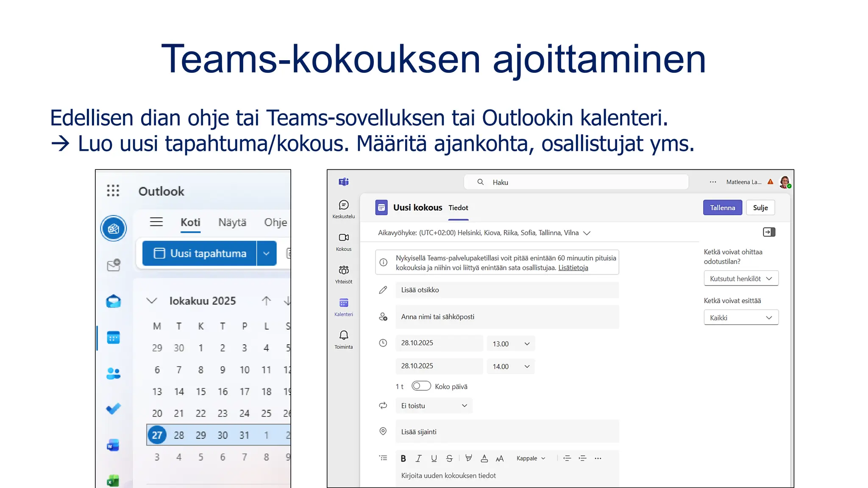Screen dimensions: 868x488
Task: Close meeting form with Sulje button
Action: [x=760, y=208]
